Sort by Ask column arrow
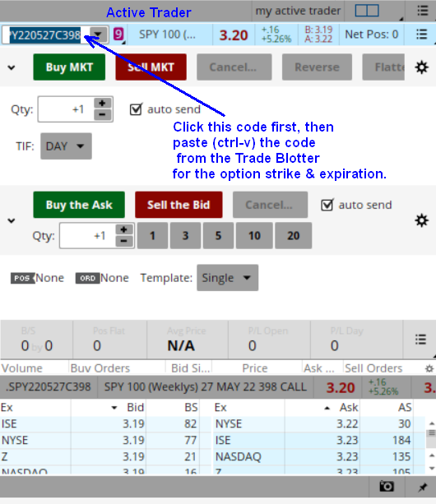This screenshot has width=436, height=504. 327,408
